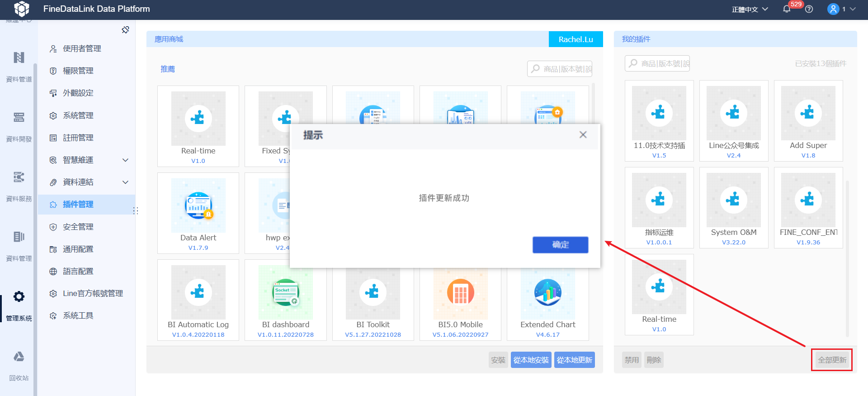Unpin the sidebar menu with the pin icon
This screenshot has height=396, width=868.
125,30
